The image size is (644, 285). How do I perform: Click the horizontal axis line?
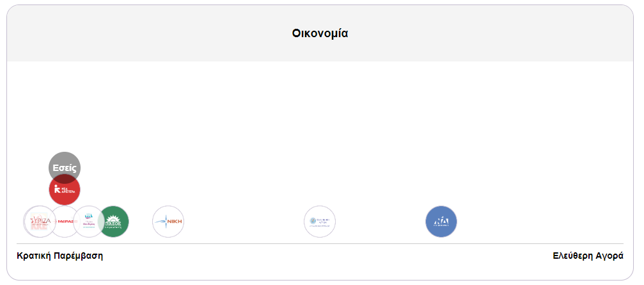320,243
